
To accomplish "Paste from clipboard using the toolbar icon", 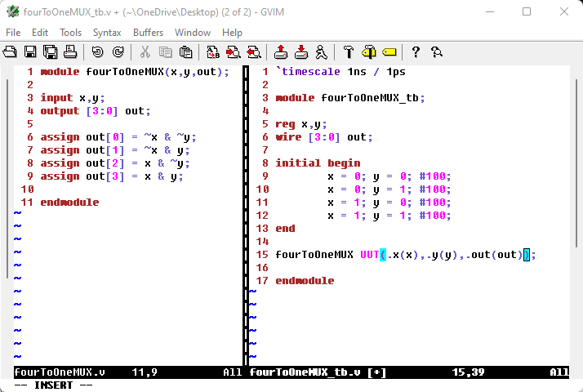I will coord(185,52).
